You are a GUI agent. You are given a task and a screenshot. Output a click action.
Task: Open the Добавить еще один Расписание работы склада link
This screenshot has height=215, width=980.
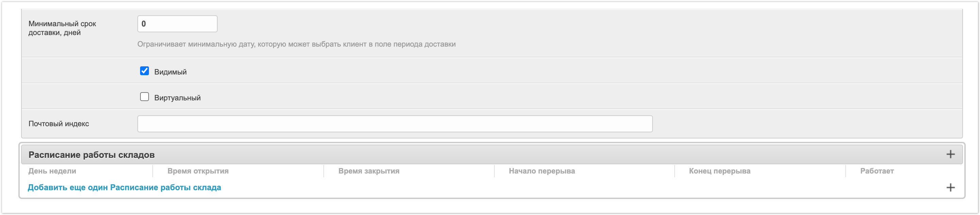pos(124,187)
